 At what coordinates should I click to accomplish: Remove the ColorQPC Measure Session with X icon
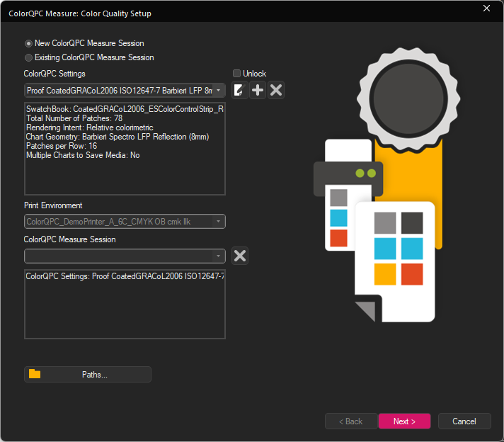[240, 256]
